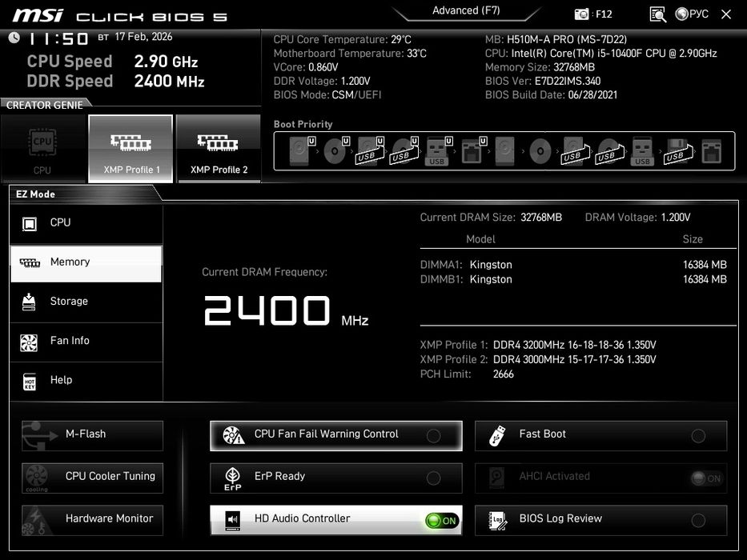Select the UEFI USB key boot device
Image resolution: width=747 pixels, height=560 pixels.
coord(439,150)
